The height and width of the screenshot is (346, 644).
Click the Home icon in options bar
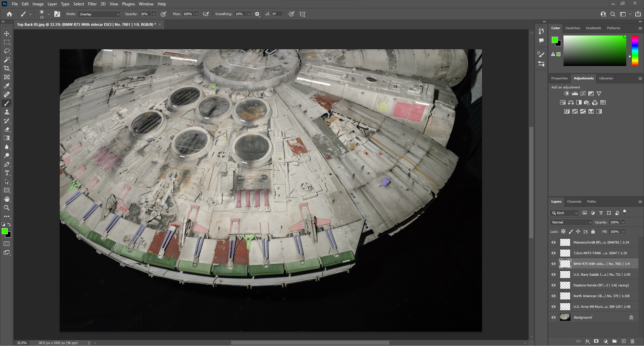[9, 14]
